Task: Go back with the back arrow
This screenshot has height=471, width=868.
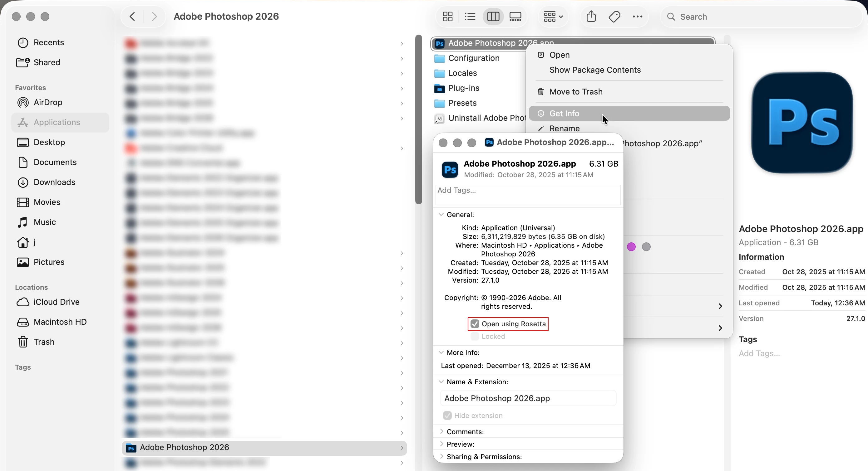Action: (x=132, y=17)
